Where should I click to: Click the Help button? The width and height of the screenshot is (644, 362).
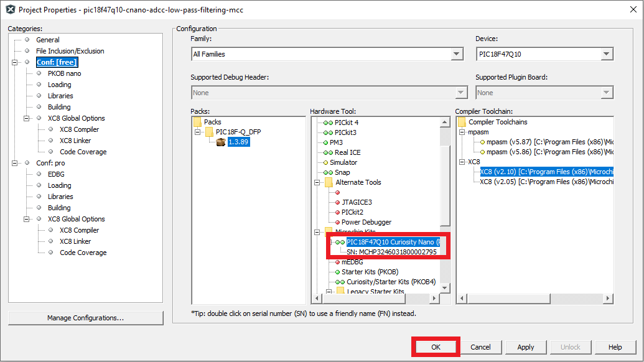pyautogui.click(x=615, y=347)
